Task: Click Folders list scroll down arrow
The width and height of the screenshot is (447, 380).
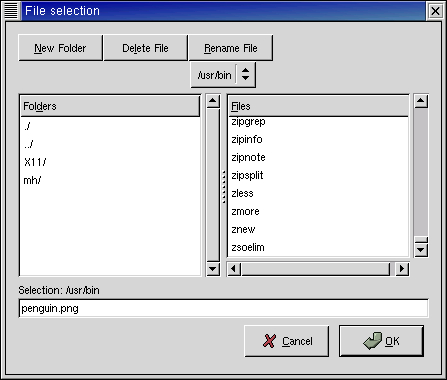Action: (x=213, y=269)
